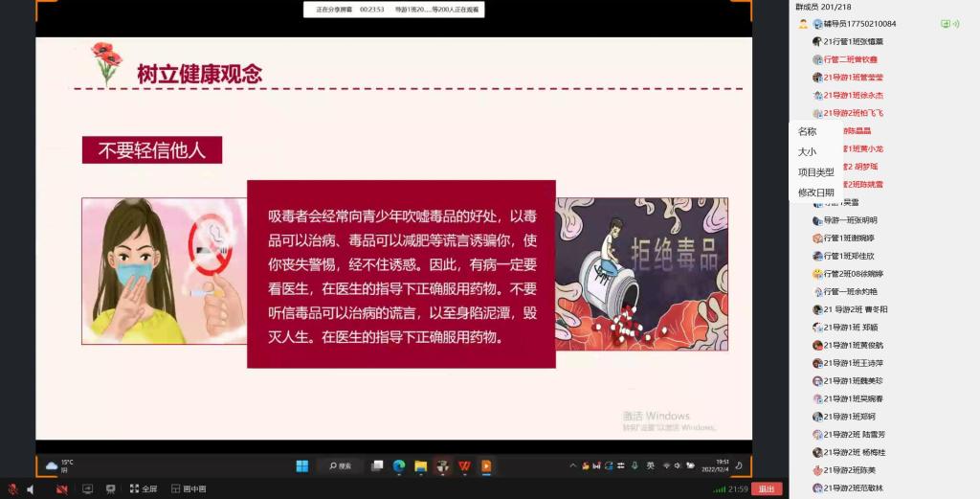Expand the system tray hidden icons chevron
Screen dimensions: 980x499
coord(573,466)
